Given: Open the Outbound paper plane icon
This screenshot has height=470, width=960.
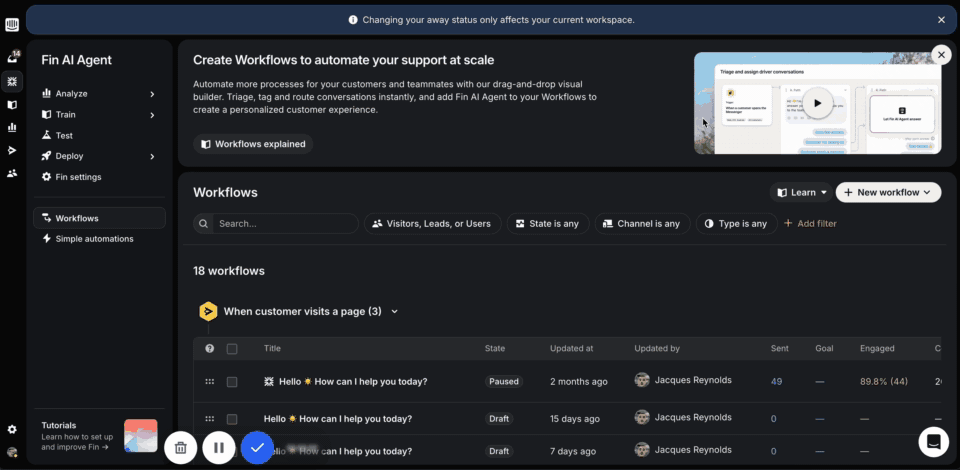Looking at the screenshot, I should pos(12,151).
